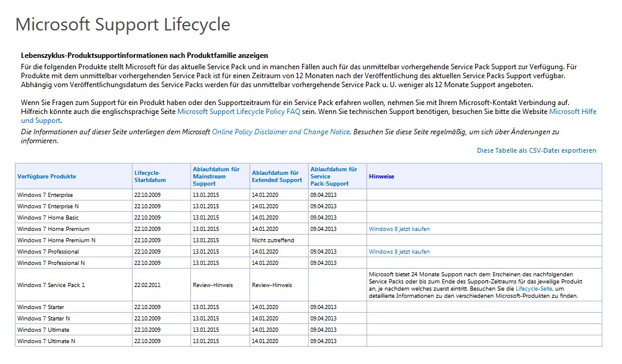
Task: Select the 'Windows 7 Home Premium' product cell
Action: [x=74, y=229]
